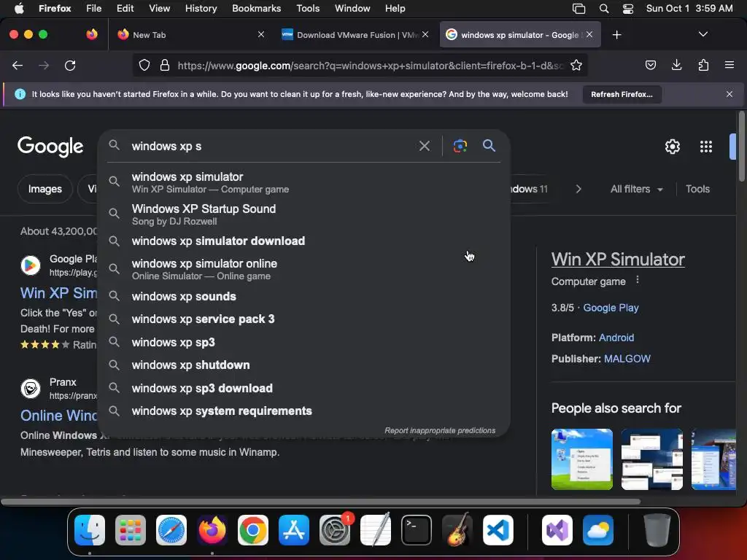This screenshot has height=560, width=747.
Task: Switch to Download VMware Fusion tab
Action: click(355, 35)
